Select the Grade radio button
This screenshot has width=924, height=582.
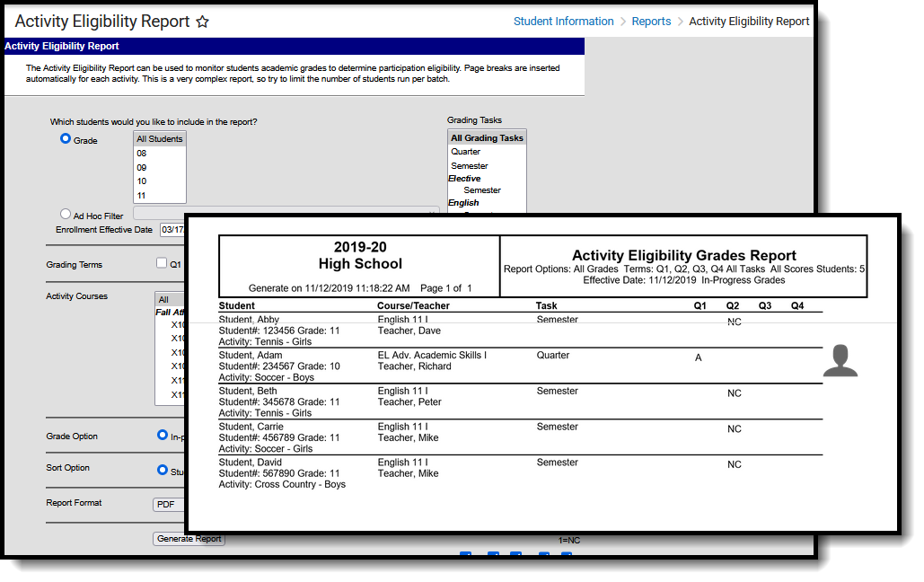(x=66, y=138)
